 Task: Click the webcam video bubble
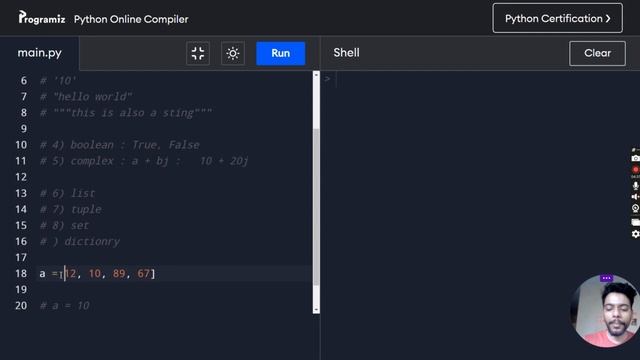pyautogui.click(x=606, y=312)
